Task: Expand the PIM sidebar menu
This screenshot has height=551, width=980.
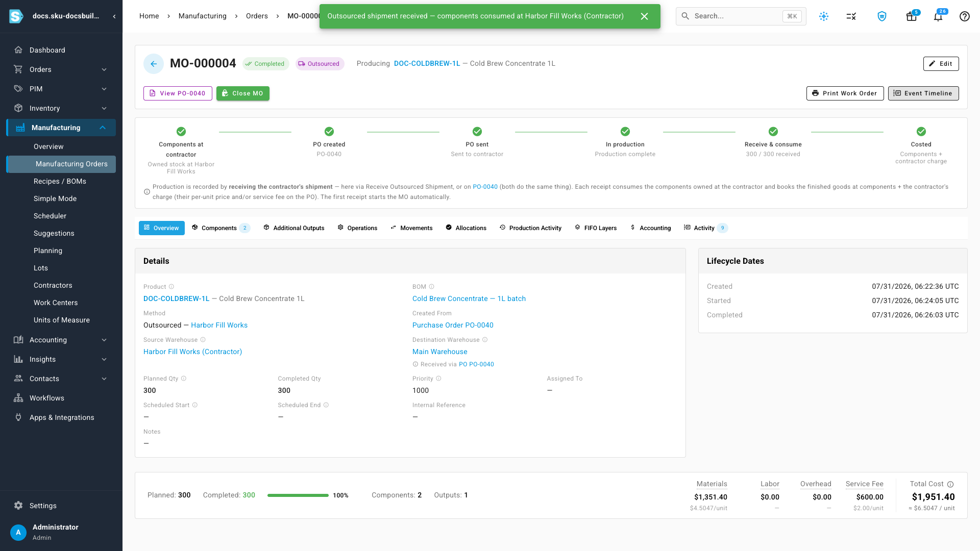Action: (x=61, y=89)
